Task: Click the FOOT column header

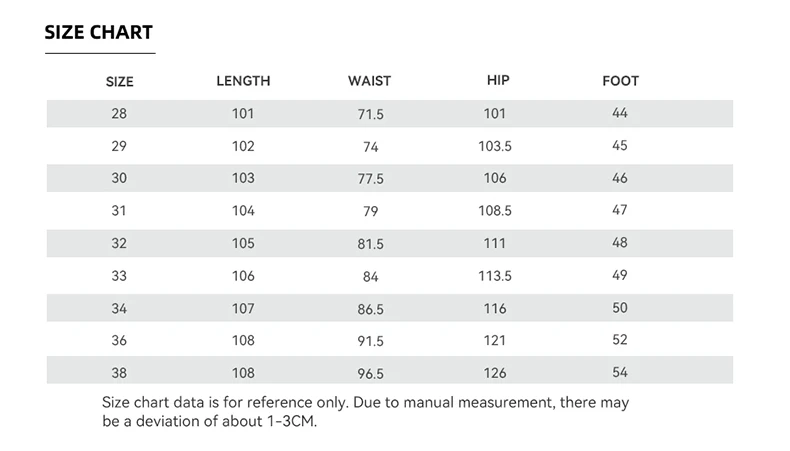Action: coord(620,81)
